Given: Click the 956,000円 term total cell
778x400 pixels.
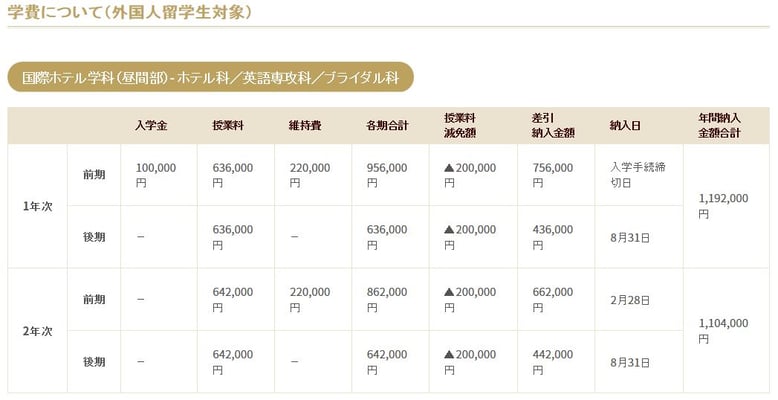Looking at the screenshot, I should [x=387, y=175].
